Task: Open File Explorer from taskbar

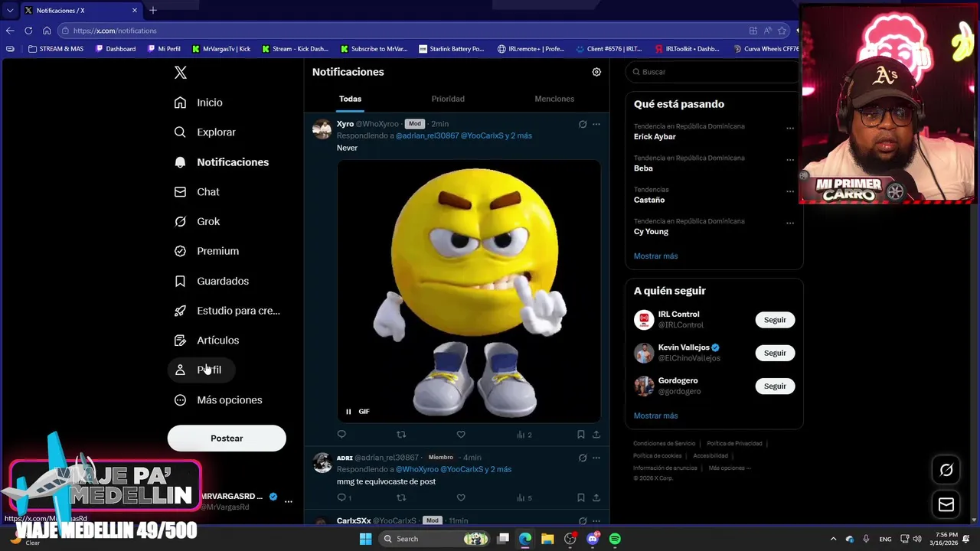Action: [x=547, y=539]
